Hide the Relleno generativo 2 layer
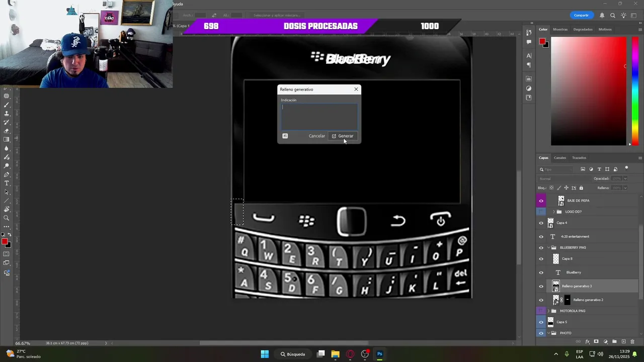 click(541, 300)
